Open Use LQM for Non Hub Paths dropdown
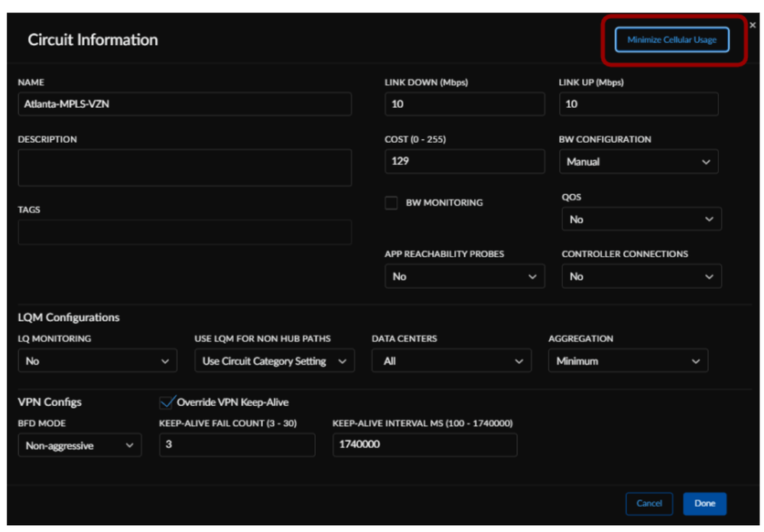 point(275,361)
